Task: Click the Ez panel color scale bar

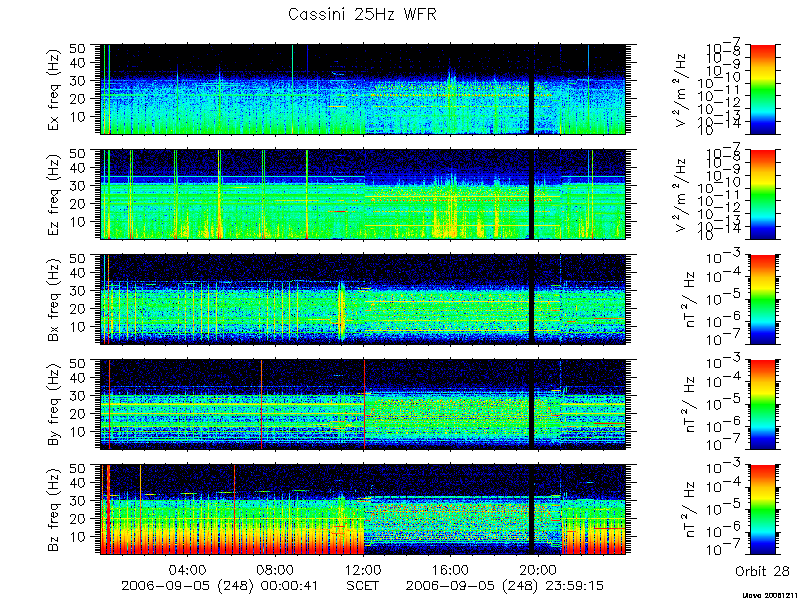Action: (762, 194)
